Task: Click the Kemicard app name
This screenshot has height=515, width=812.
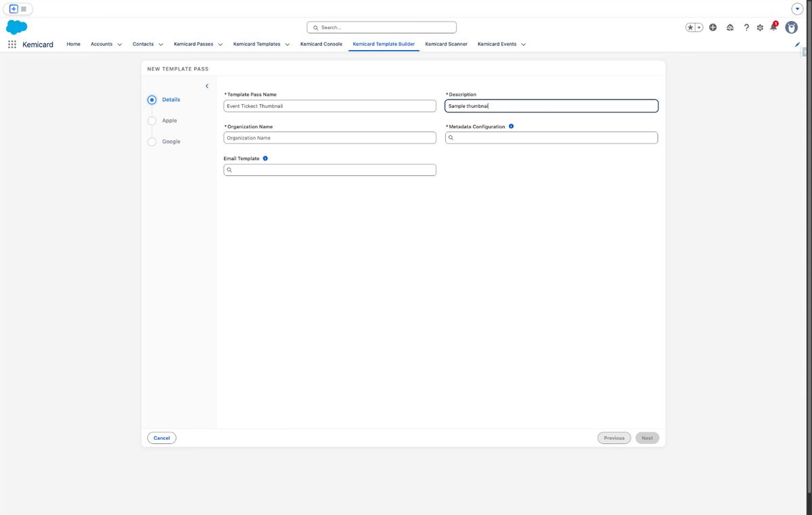Action: pyautogui.click(x=38, y=44)
